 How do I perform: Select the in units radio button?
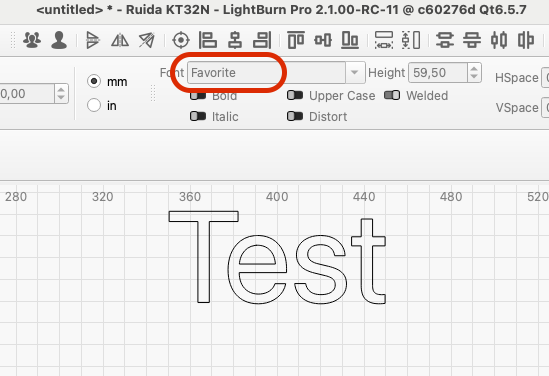click(94, 105)
